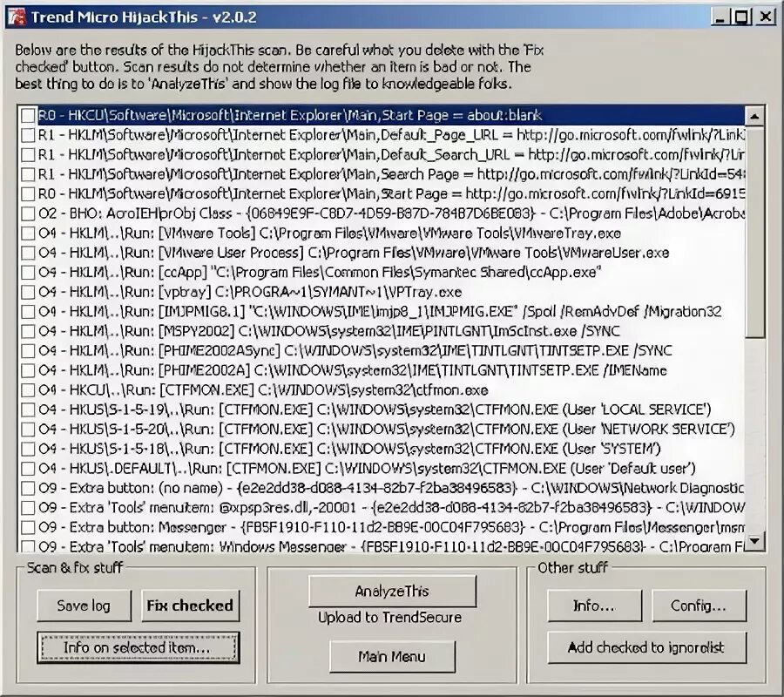
Task: Check the CTFMON 'NETWORK SERVICE' entry checkbox
Action: click(28, 429)
